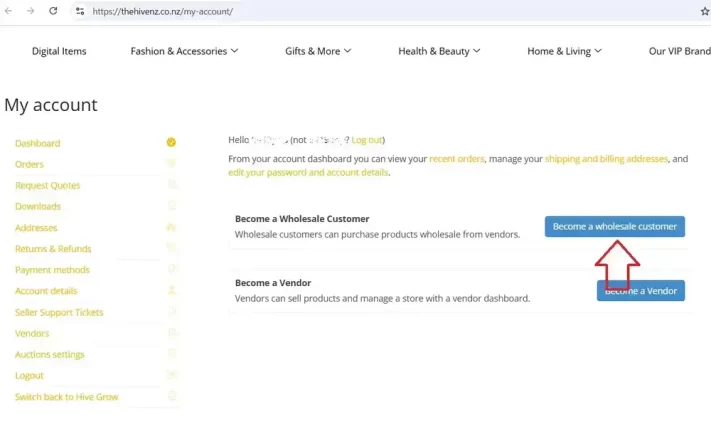Open Vendors sidebar link
This screenshot has width=711, height=434.
pos(32,333)
